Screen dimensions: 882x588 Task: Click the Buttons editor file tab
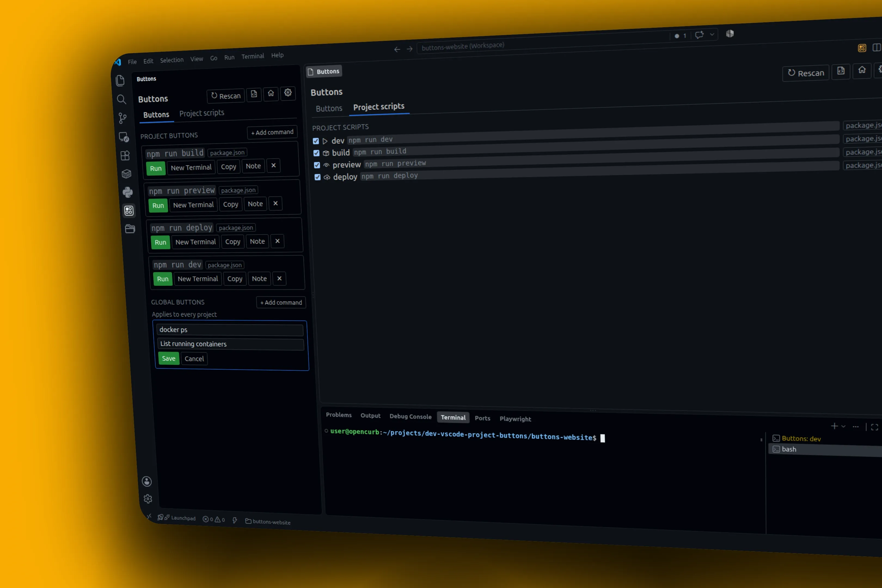pyautogui.click(x=324, y=71)
